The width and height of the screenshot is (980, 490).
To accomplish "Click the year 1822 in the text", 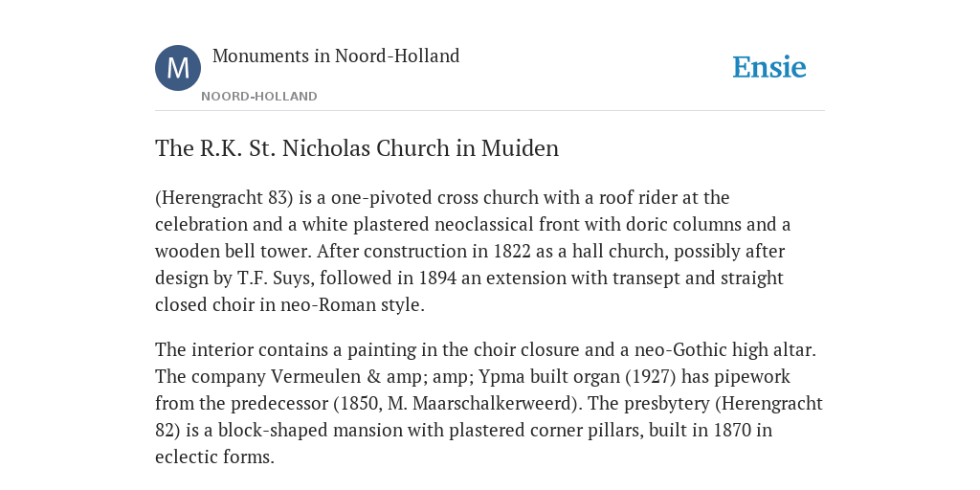I will click(x=512, y=252).
